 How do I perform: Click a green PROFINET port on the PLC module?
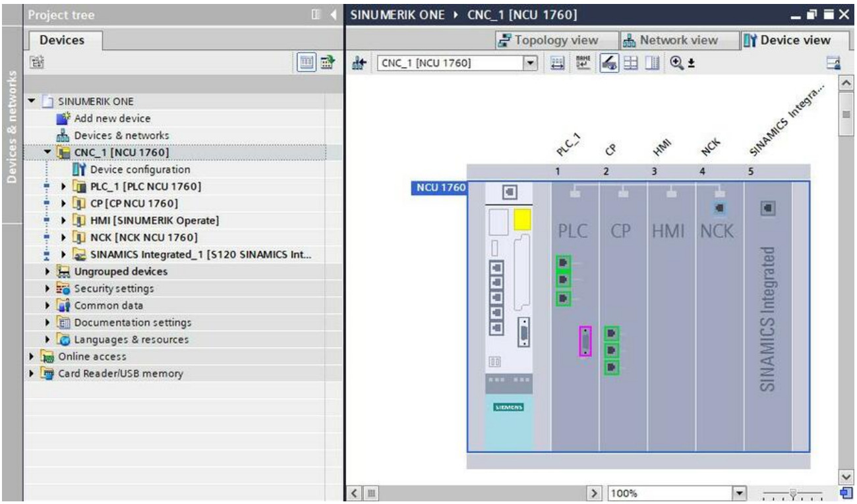563,263
